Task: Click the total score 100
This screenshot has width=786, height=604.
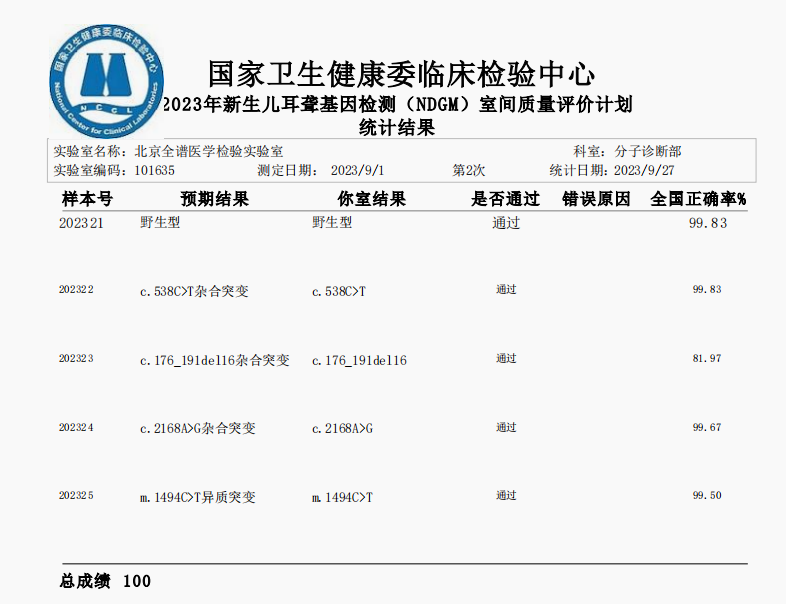Action: point(137,581)
